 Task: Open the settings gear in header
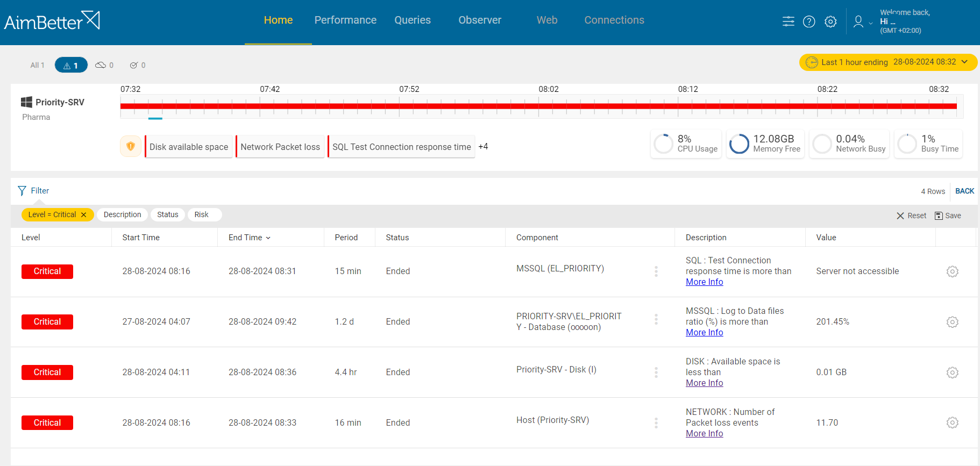coord(830,21)
